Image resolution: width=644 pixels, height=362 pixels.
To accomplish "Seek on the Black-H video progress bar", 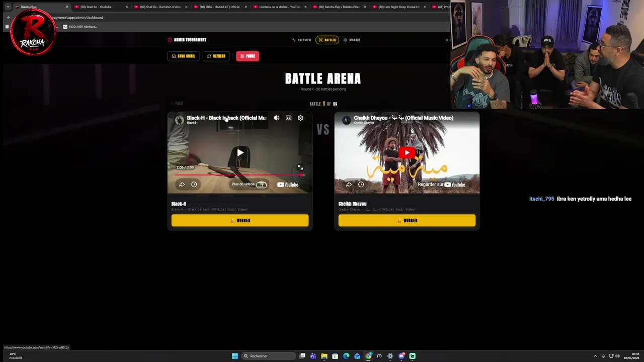I will tap(239, 175).
